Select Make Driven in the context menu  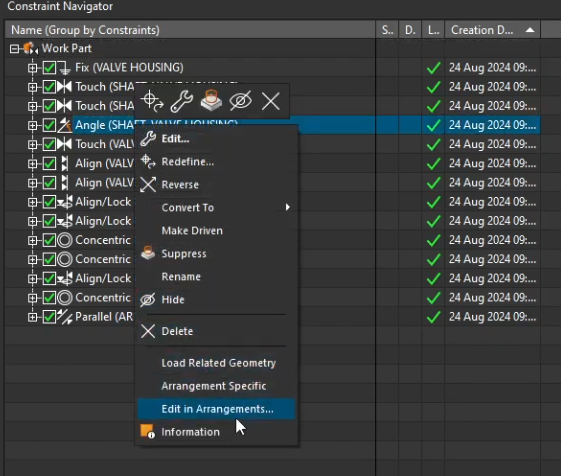[216, 230]
